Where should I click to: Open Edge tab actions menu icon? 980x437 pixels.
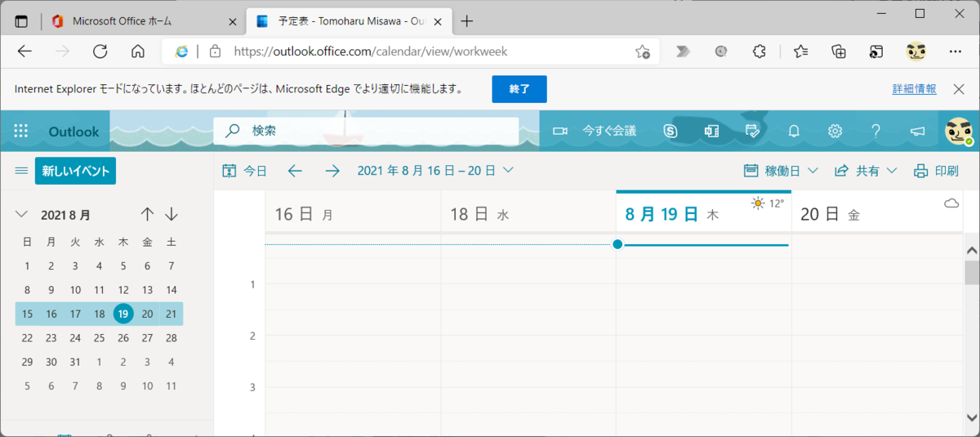(21, 21)
